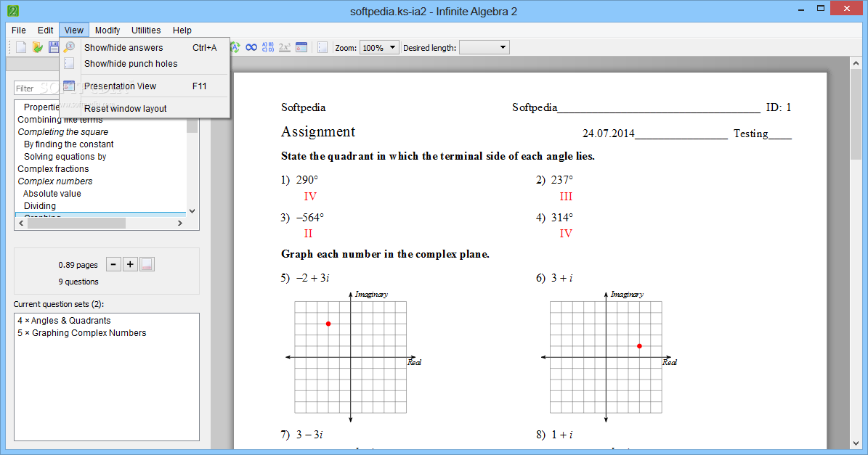Click the presentation view toolbar icon

301,48
